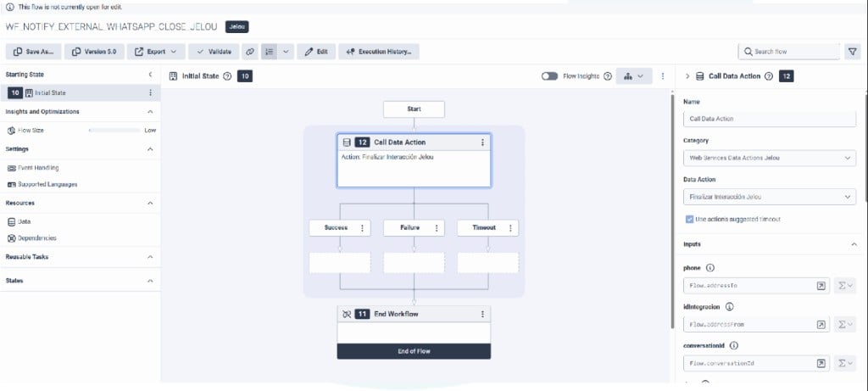The image size is (868, 391).
Task: Select the Start node in the canvas
Action: click(414, 109)
